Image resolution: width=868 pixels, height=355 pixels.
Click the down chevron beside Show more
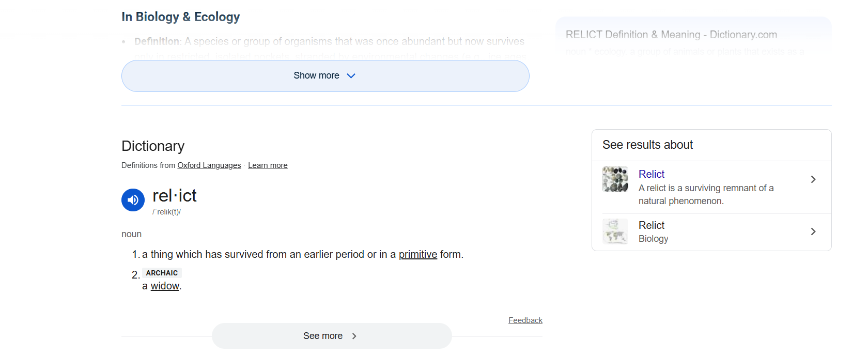pos(351,76)
